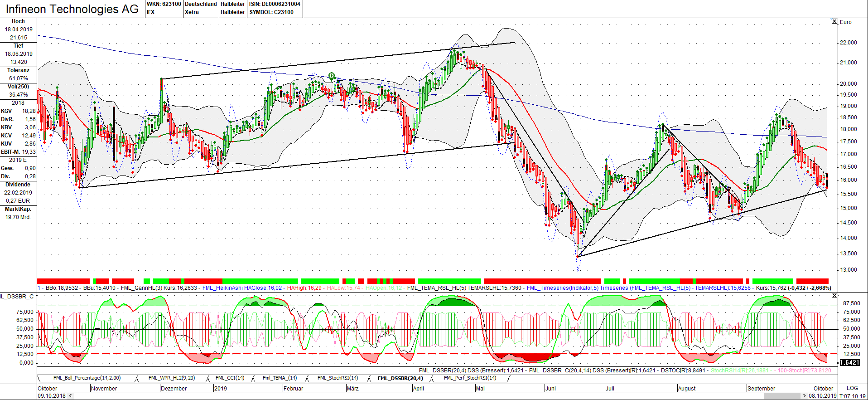Click the DivR. value 1,56

(30, 119)
